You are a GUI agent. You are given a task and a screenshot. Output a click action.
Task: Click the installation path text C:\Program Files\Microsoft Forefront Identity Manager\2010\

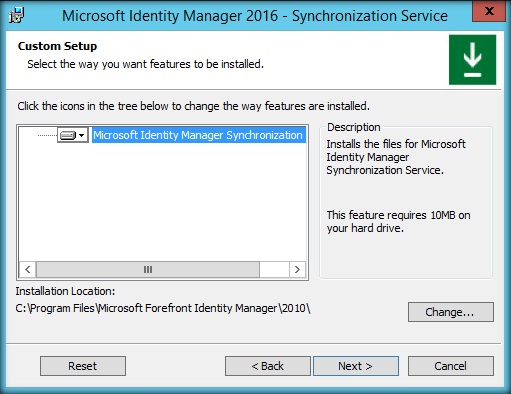click(x=163, y=308)
